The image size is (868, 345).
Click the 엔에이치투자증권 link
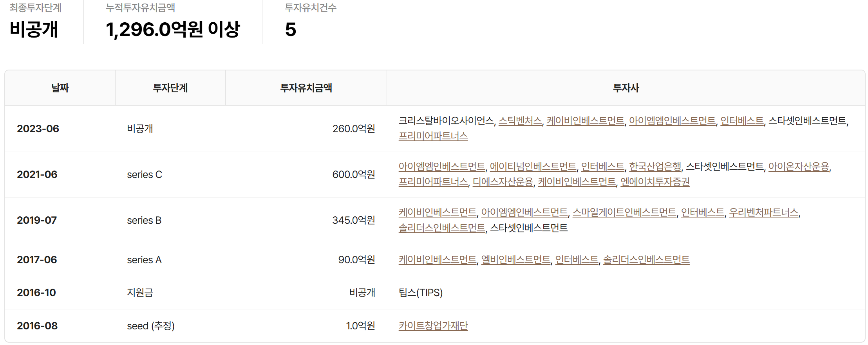click(655, 182)
